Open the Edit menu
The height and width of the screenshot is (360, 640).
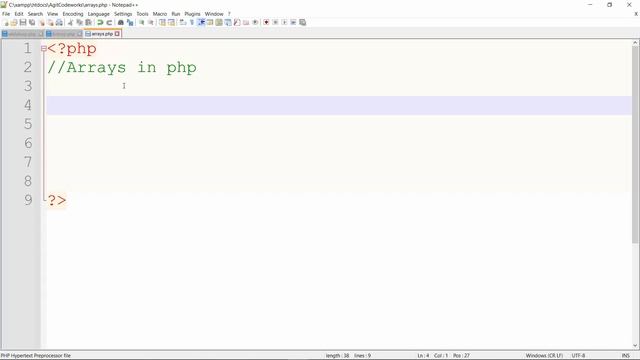(19, 14)
